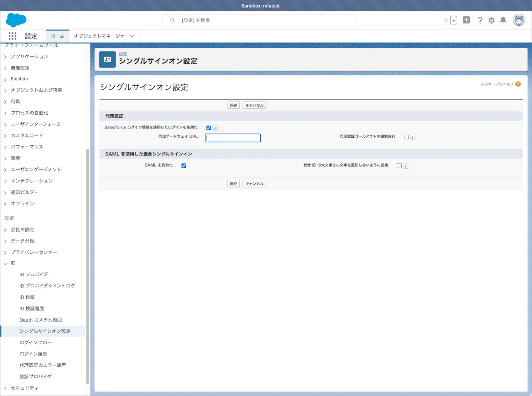Image resolution: width=532 pixels, height=396 pixels.
Task: Open the このページのヘルプ link
Action: click(x=497, y=84)
